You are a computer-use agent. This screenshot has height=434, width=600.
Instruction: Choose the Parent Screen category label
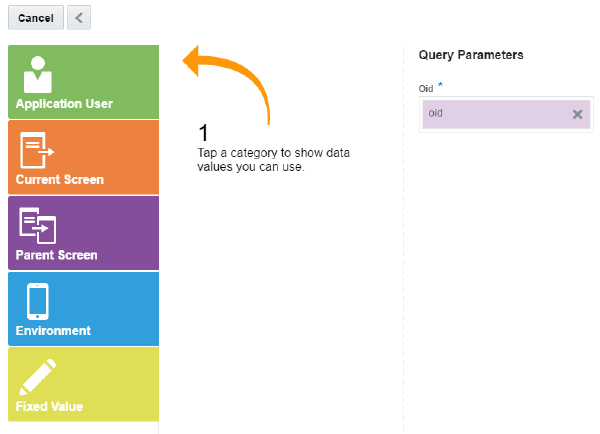tap(57, 255)
